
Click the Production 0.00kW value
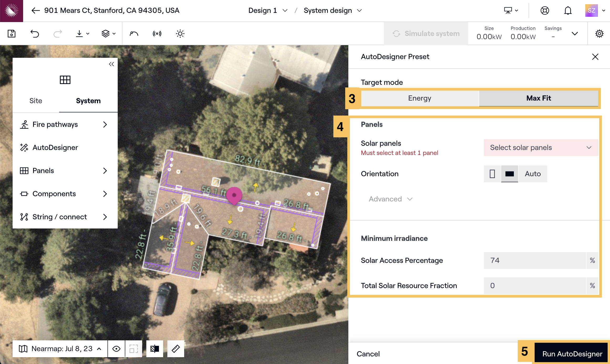click(x=523, y=37)
